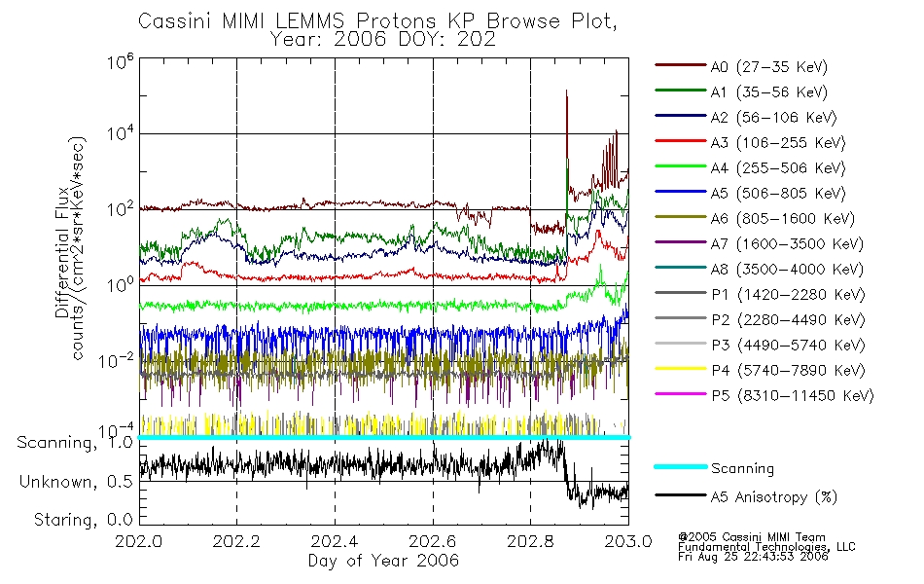The image size is (924, 584).
Task: Click the P2 (2280-4490 KeV) legend label
Action: pos(788,320)
